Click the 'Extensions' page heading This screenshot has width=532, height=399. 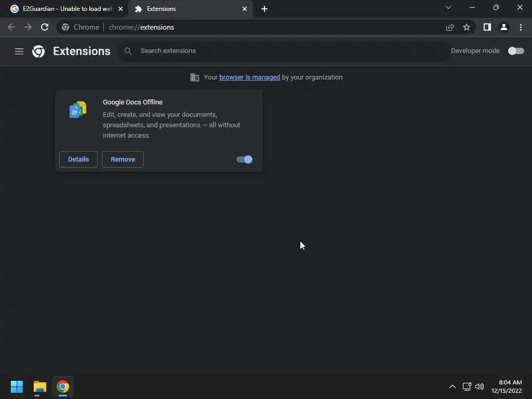82,51
